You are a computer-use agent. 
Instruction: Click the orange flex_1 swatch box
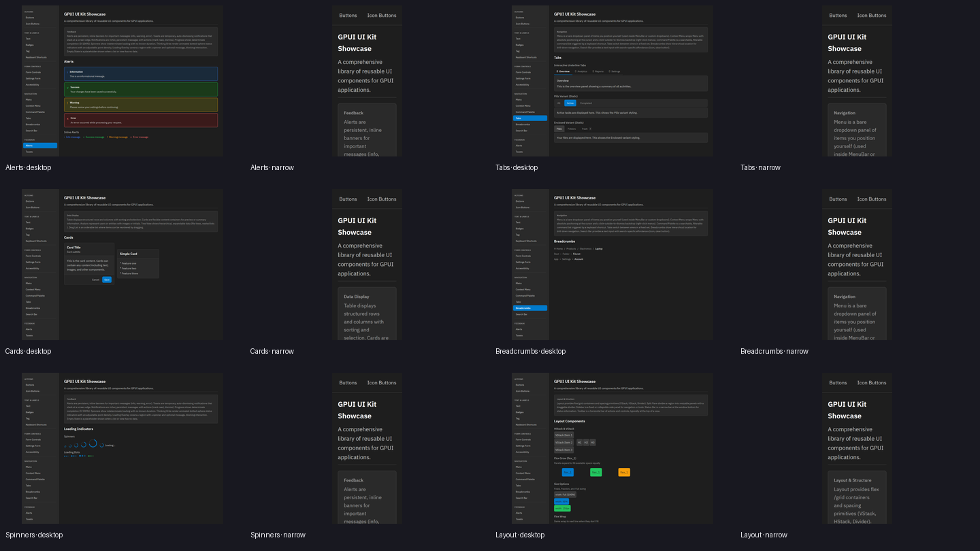coord(624,472)
